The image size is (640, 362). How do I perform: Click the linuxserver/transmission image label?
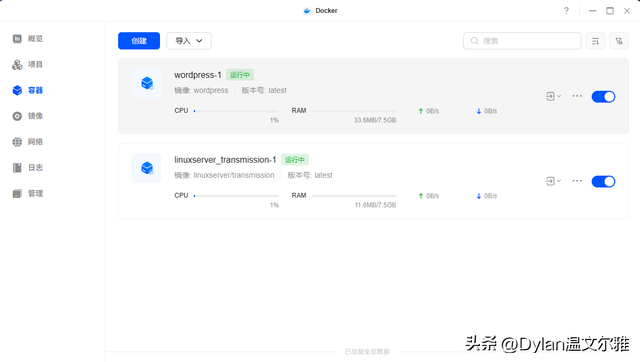click(x=234, y=175)
